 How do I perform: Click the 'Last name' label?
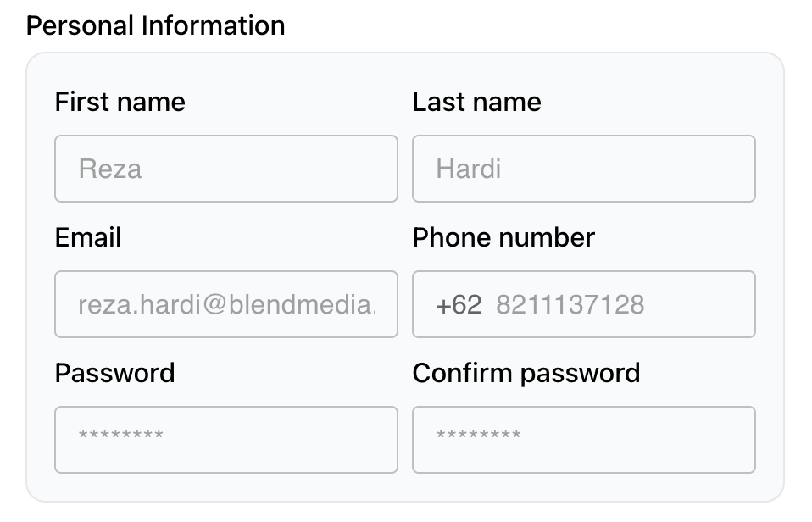[x=476, y=103]
